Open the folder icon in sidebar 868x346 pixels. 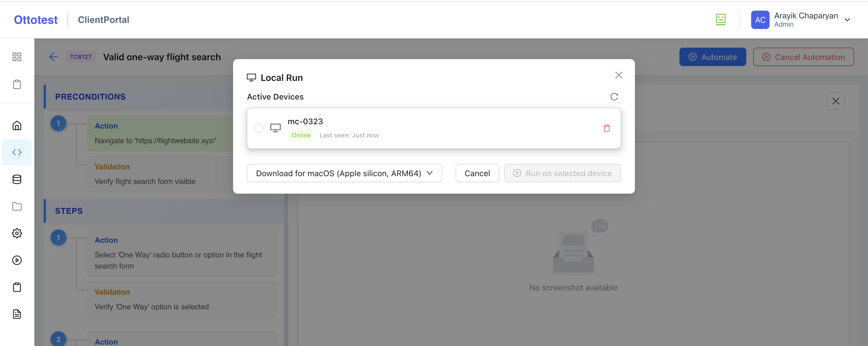[x=17, y=206]
